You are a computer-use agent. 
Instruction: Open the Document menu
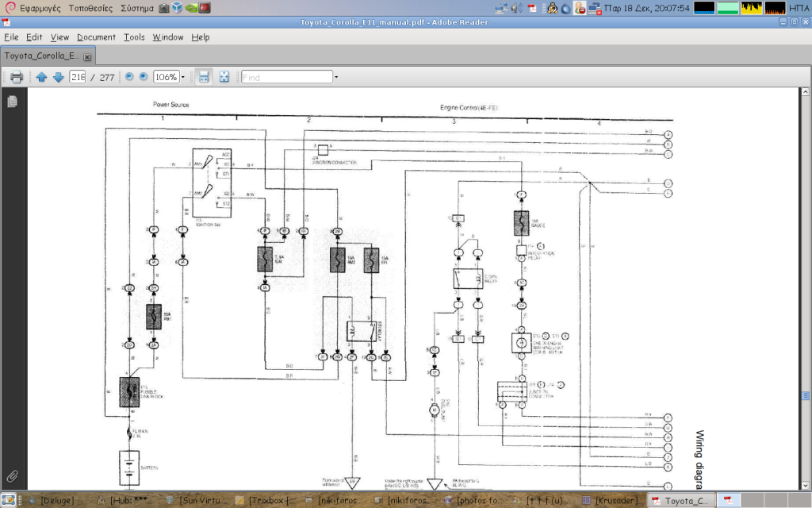pos(96,37)
